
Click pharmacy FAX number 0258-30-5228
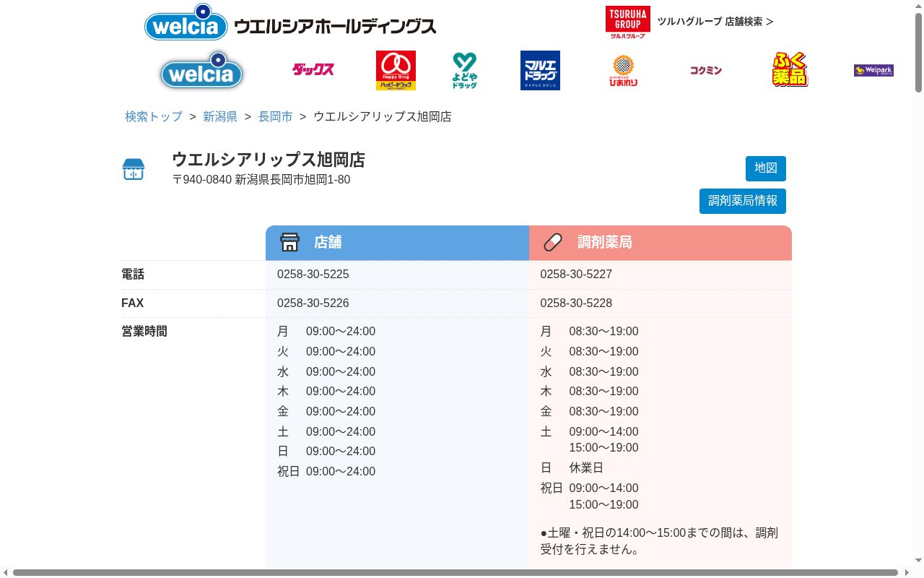click(x=576, y=303)
